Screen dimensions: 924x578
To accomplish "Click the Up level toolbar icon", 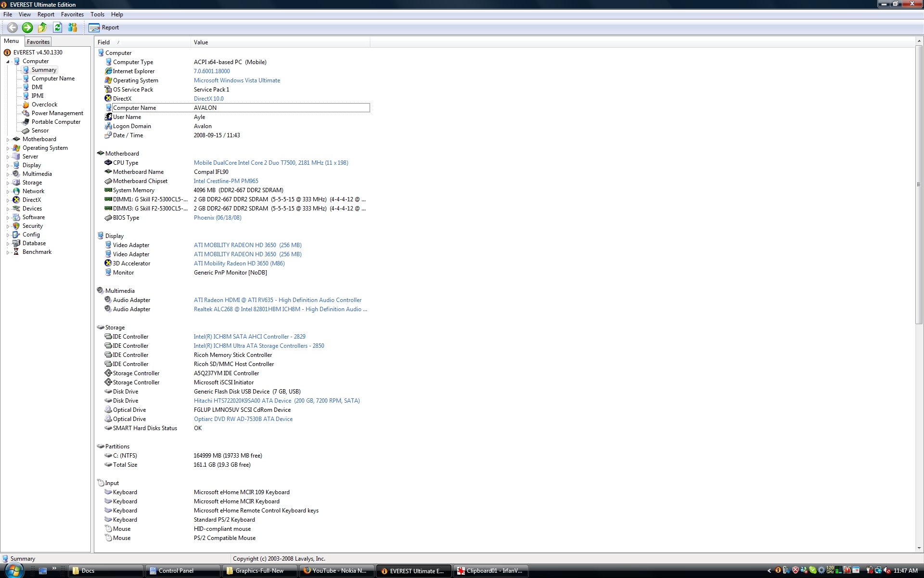I will (x=42, y=27).
